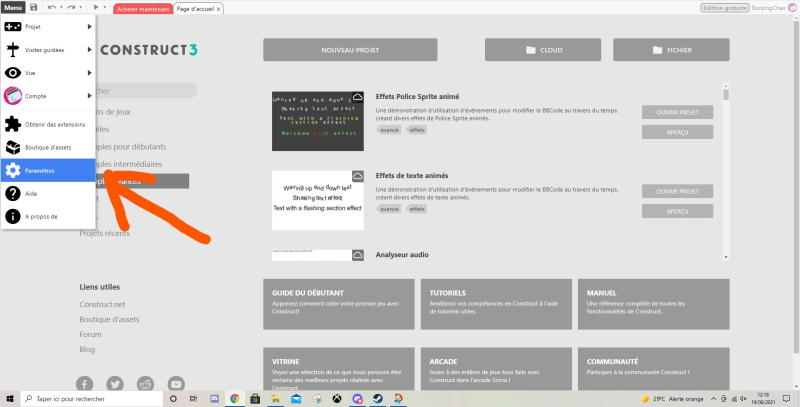The image size is (800, 407).
Task: Click the treasure chest asset store icon
Action: pos(13,147)
